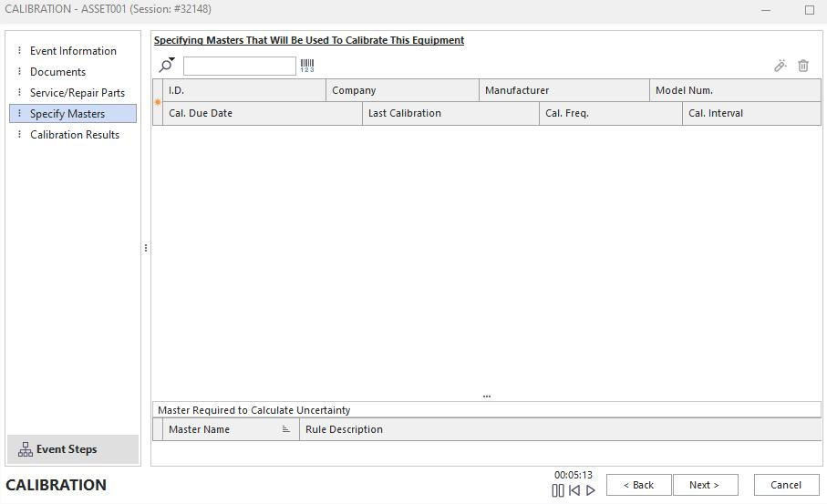Screen dimensions: 827x504
Task: Pause the session timer
Action: tap(557, 490)
